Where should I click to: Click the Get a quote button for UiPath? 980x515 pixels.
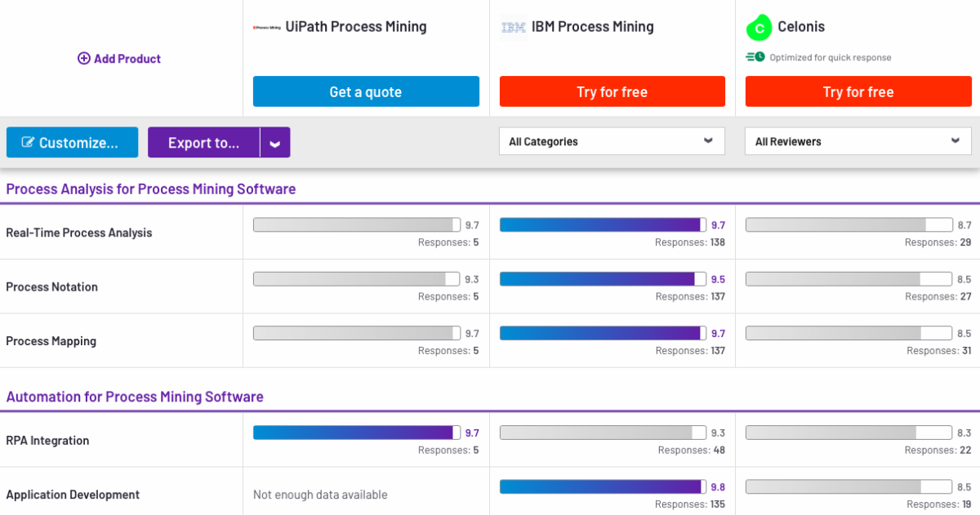pos(366,91)
